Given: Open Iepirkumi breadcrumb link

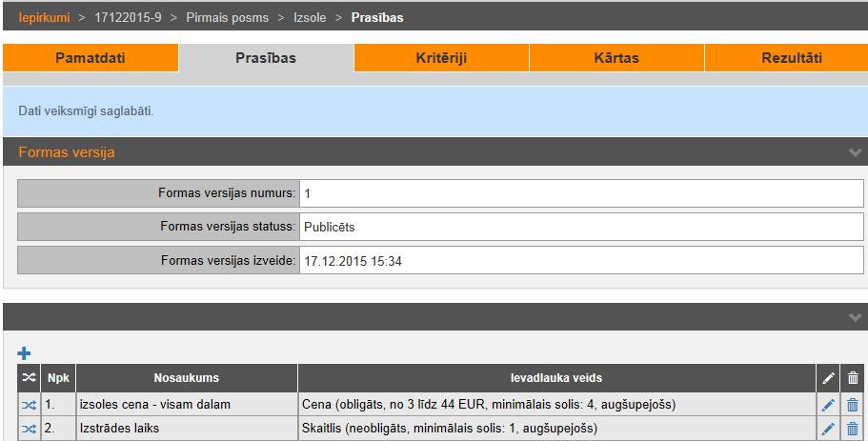Looking at the screenshot, I should point(45,17).
